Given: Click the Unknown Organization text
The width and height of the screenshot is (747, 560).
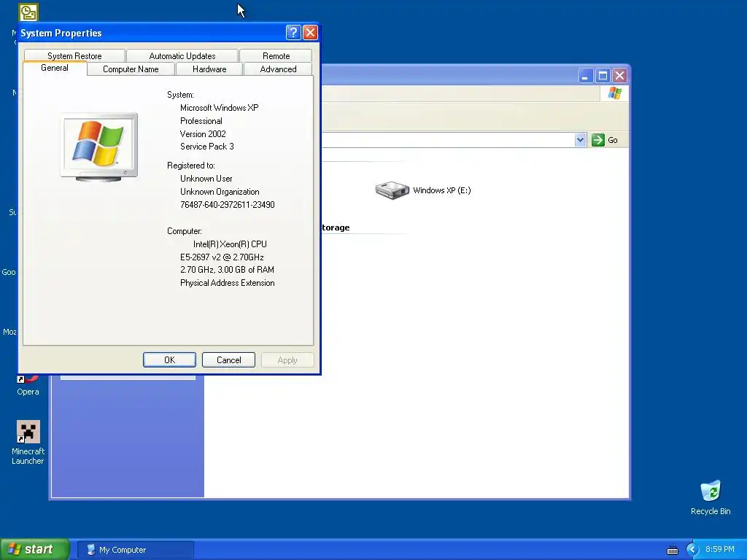Looking at the screenshot, I should click(220, 192).
